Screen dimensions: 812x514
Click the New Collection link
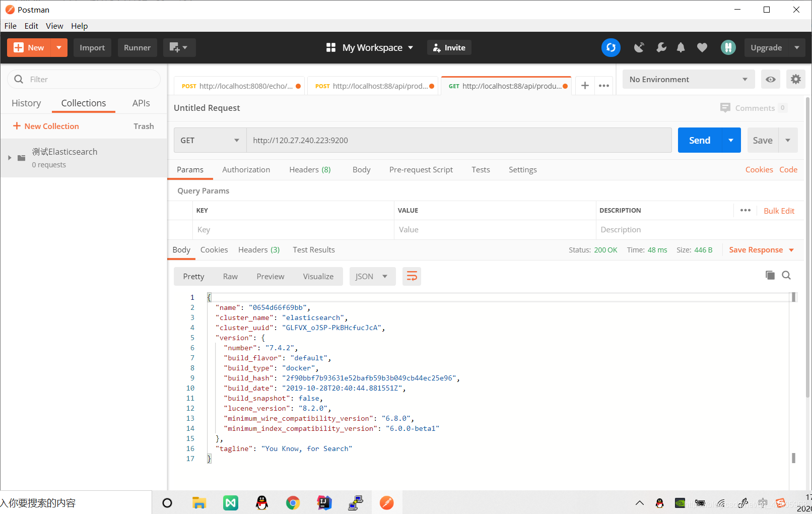click(x=46, y=126)
